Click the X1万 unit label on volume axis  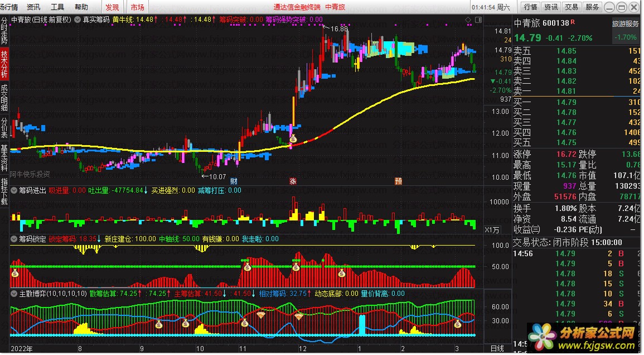pos(492,230)
